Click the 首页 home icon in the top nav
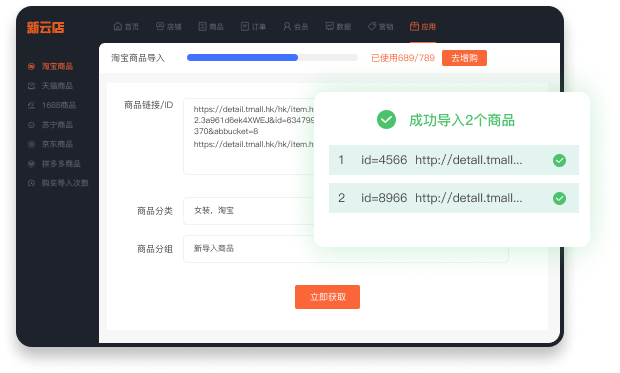 (118, 27)
